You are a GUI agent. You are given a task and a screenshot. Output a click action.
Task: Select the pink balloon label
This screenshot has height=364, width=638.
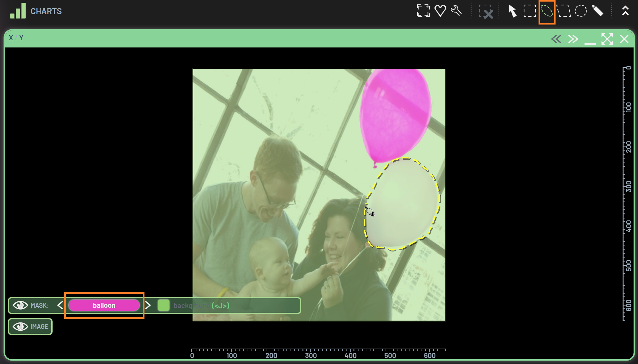click(x=104, y=305)
